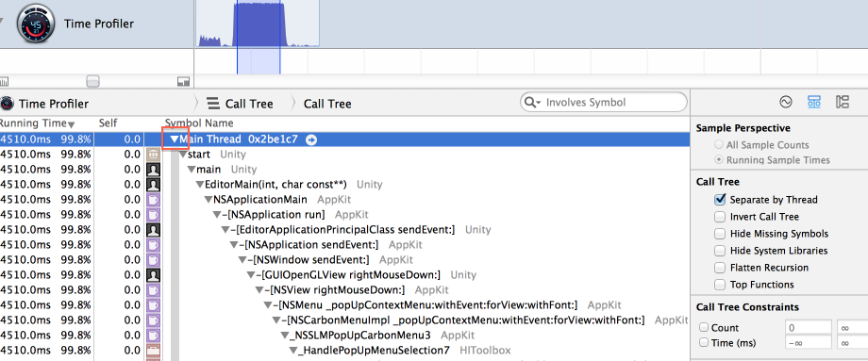The height and width of the screenshot is (361, 868).
Task: Focus the Involves Symbol search field
Action: 604,103
